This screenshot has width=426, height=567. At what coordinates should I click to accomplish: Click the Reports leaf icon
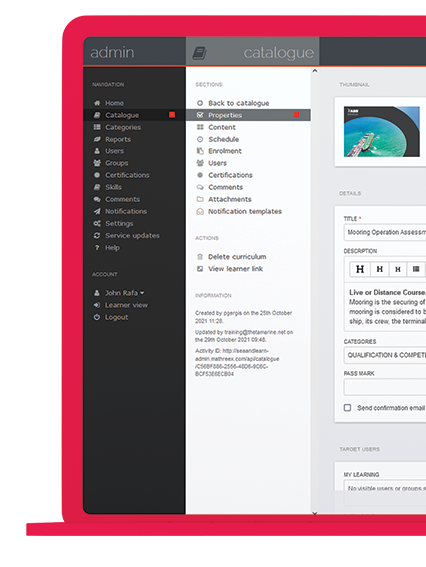click(x=97, y=139)
